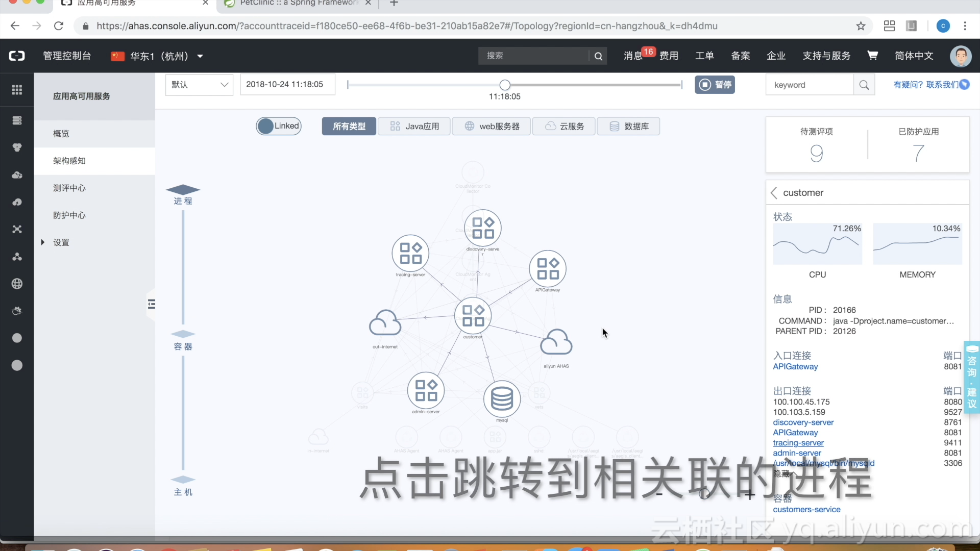Bookmark page with the star icon
The width and height of the screenshot is (980, 551).
(861, 26)
